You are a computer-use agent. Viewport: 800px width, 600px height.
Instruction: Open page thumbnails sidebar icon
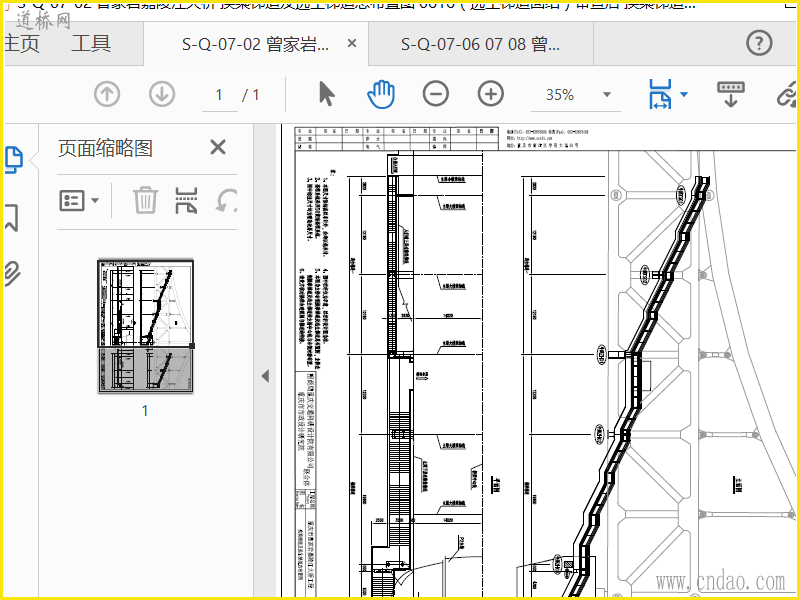(14, 160)
